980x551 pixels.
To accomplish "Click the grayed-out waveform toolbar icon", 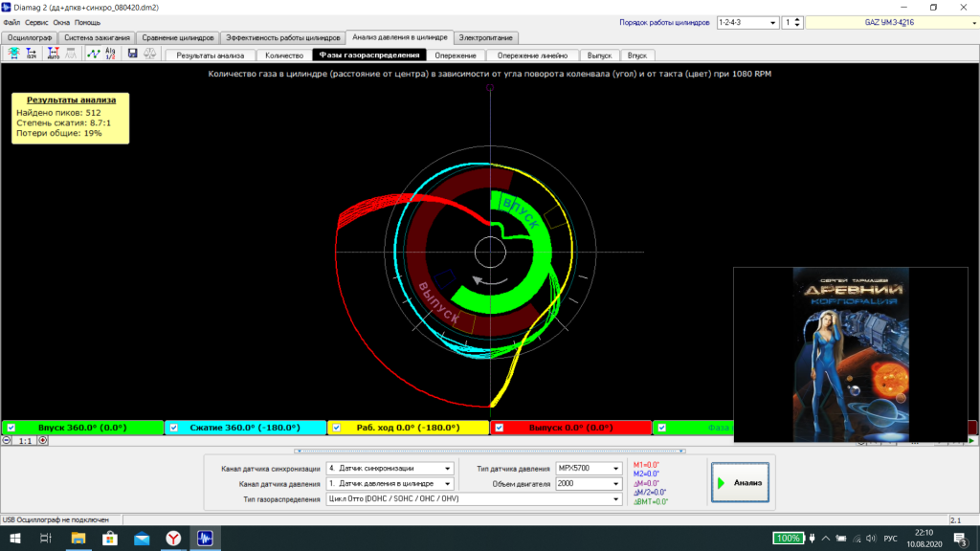I will pyautogui.click(x=71, y=54).
